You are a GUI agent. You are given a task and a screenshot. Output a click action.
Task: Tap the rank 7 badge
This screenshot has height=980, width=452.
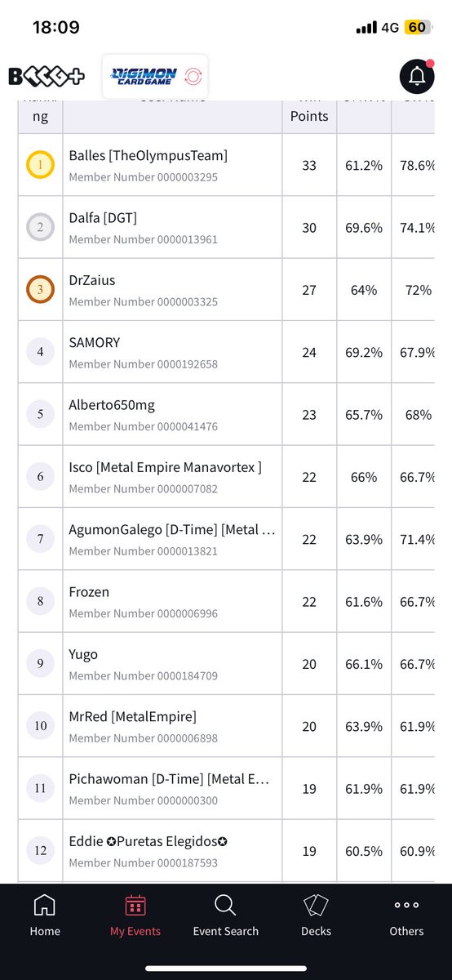click(x=40, y=539)
